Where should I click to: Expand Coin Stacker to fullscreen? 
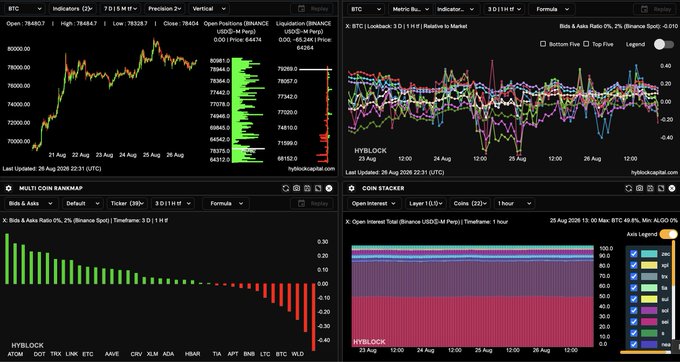[661, 188]
